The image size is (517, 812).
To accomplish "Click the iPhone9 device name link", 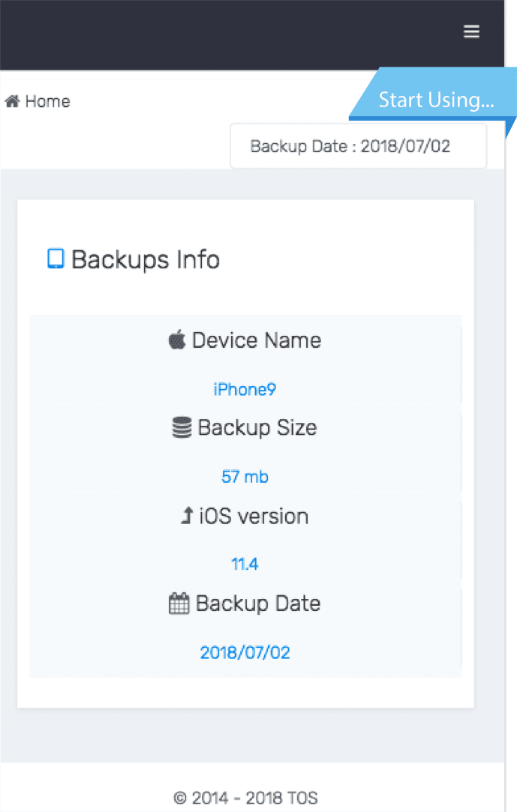I will pos(245,390).
